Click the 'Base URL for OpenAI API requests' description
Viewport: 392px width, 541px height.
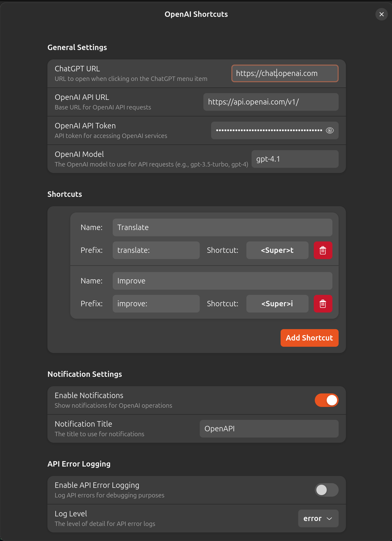[x=103, y=107]
